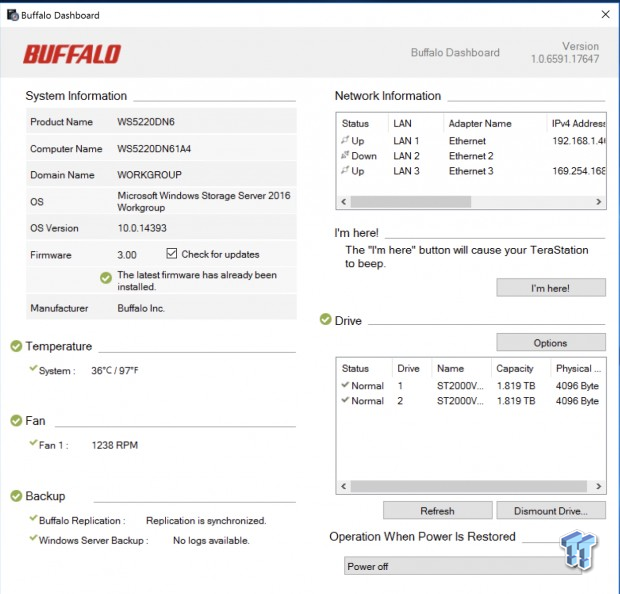Click the Name column header in drive table
This screenshot has width=620, height=594.
[450, 369]
